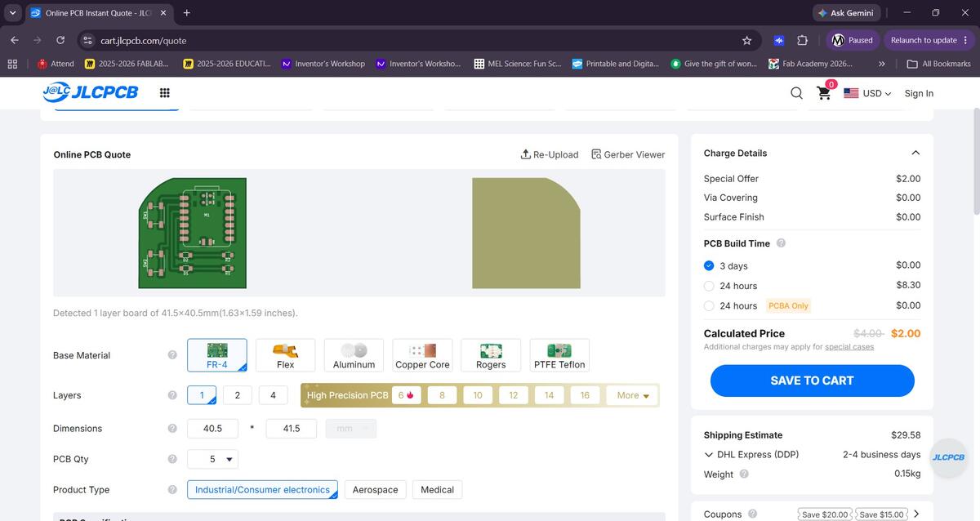Click the Ask Gemini button
980x521 pixels.
coord(845,13)
